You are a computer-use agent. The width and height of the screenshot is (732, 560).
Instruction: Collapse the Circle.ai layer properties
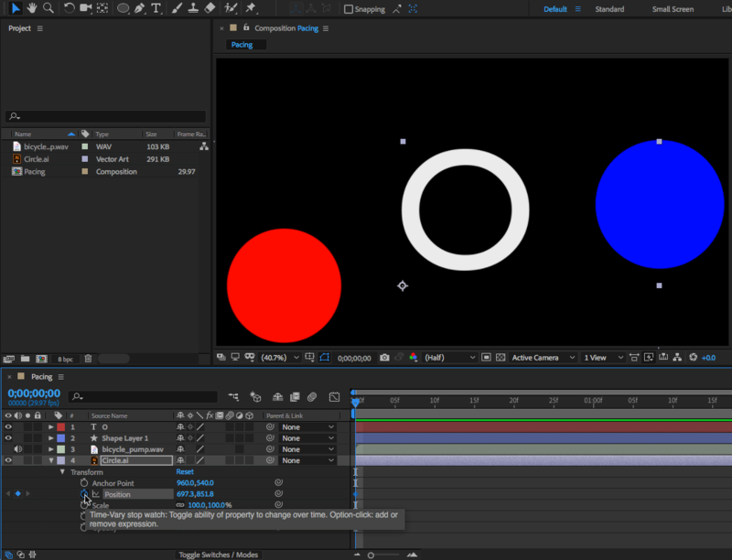tap(51, 461)
